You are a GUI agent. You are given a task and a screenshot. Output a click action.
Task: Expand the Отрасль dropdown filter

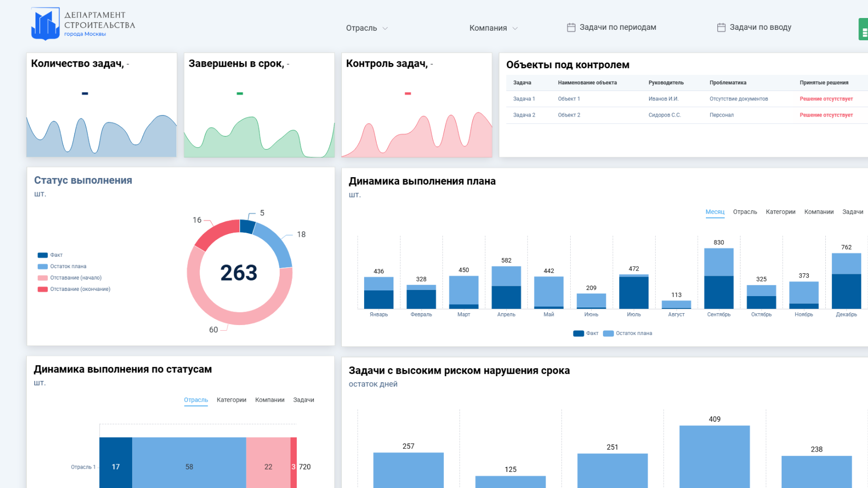click(367, 28)
